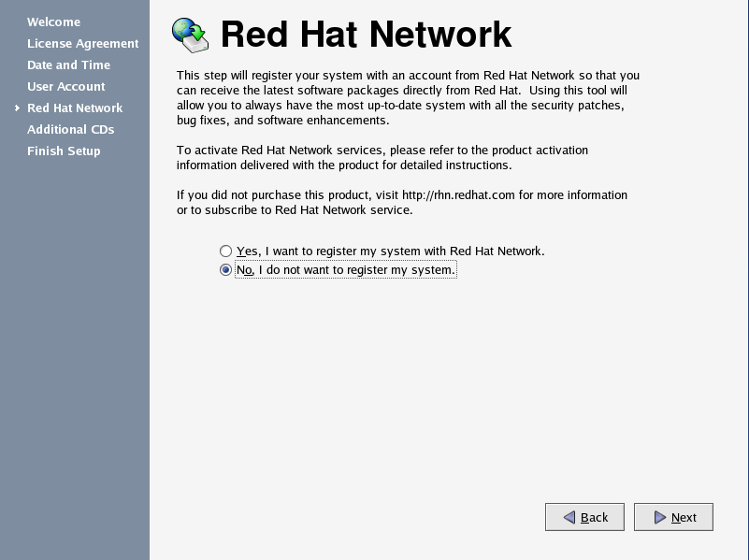Viewport: 749px width, 560px height.
Task: Choose the 'Yes, I want to register' label
Action: pyautogui.click(x=390, y=251)
